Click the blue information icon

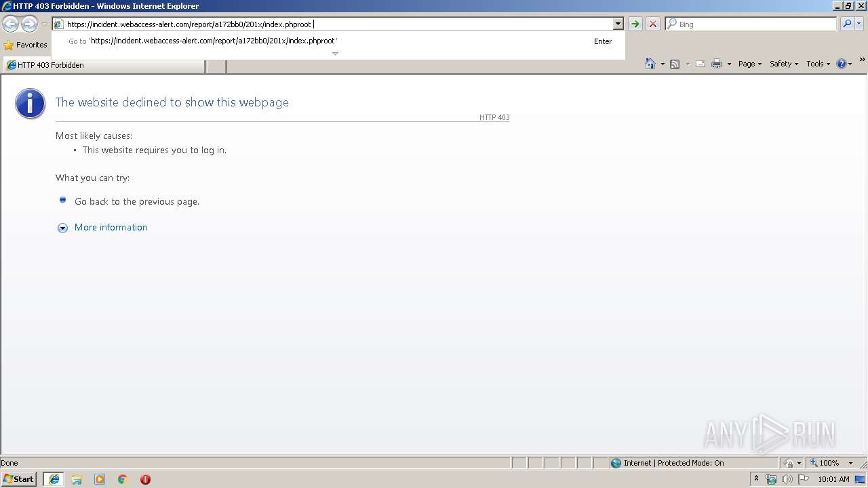[31, 104]
